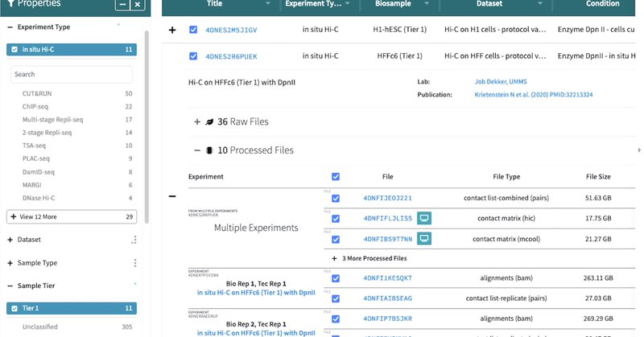Uncheck file 4DNFIAIBSEAG checkbox
The height and width of the screenshot is (337, 644).
(x=336, y=298)
